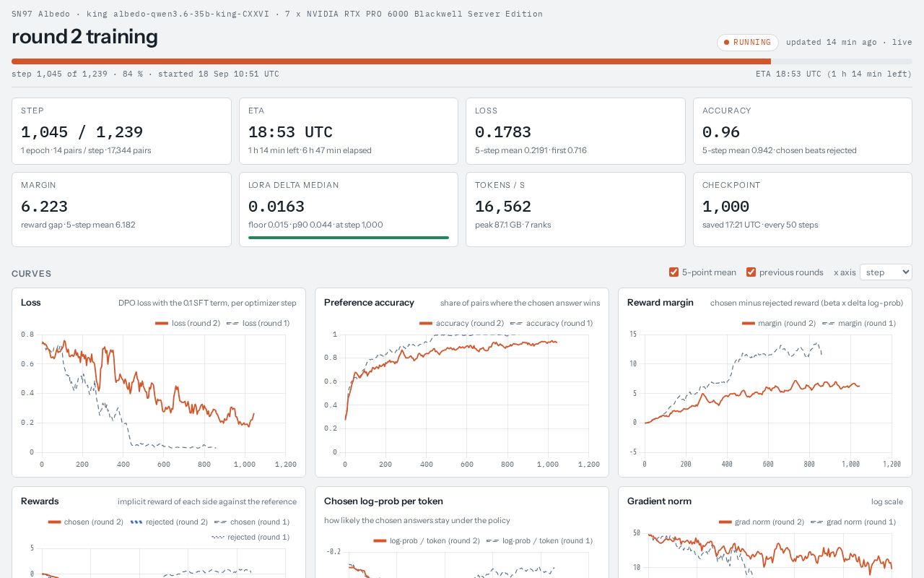
Task: Toggle chosen (round 1) rewards legend entry
Action: (x=251, y=522)
